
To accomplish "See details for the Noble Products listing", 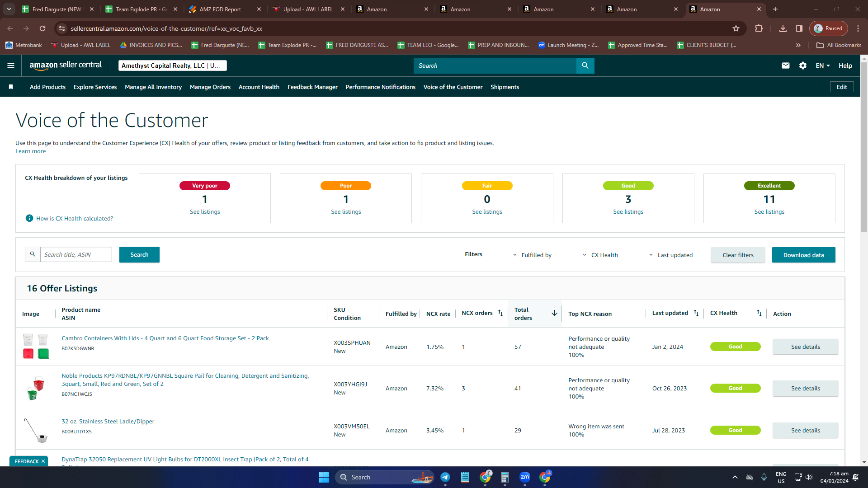I will tap(806, 388).
